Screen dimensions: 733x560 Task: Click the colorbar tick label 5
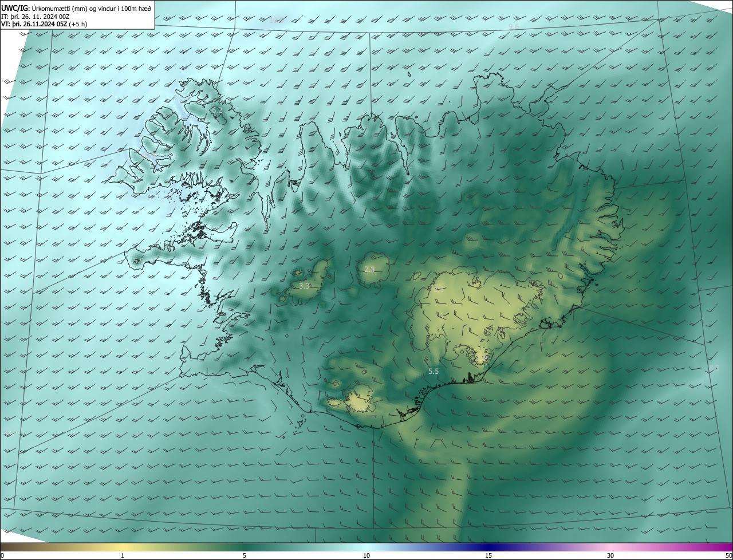tap(245, 555)
